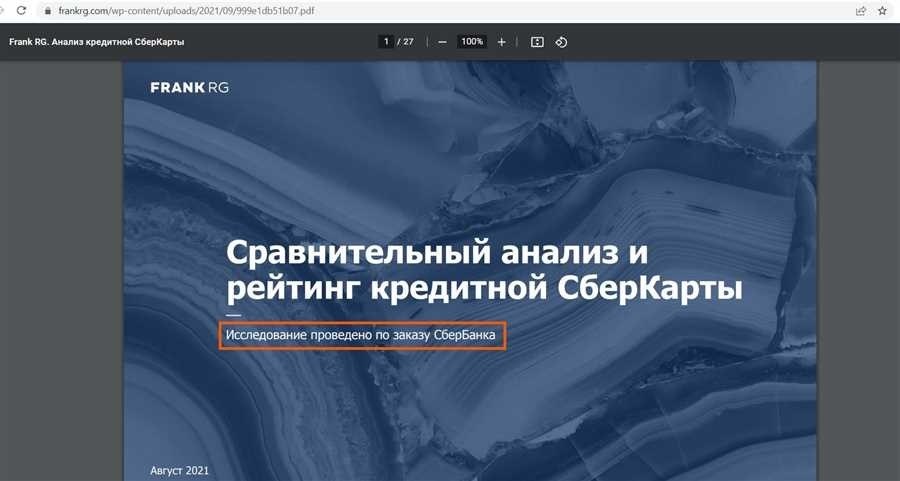Screen dimensions: 900x481
Task: Click the 100% zoom level field
Action: click(472, 41)
